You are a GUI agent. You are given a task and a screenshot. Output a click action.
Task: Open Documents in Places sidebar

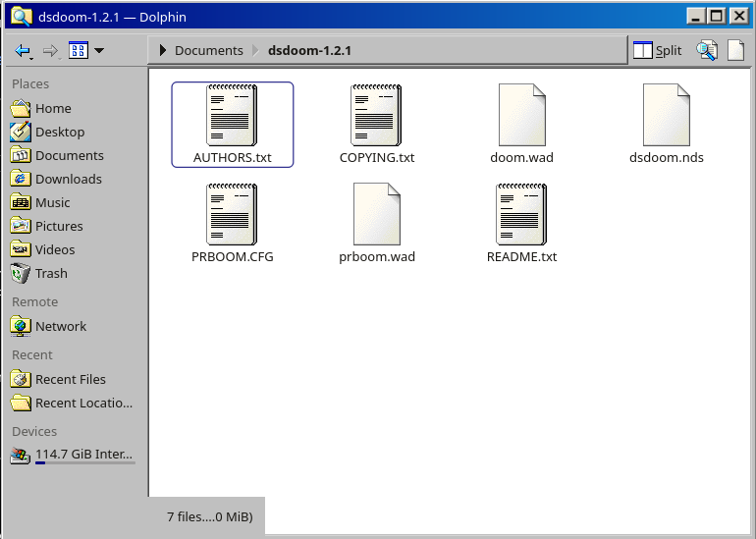point(75,156)
